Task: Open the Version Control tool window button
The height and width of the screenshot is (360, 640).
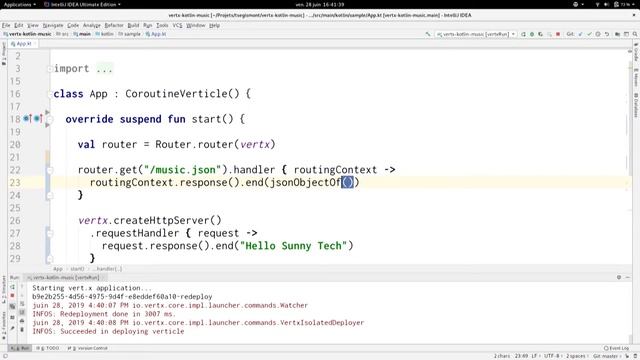Action: click(x=87, y=348)
